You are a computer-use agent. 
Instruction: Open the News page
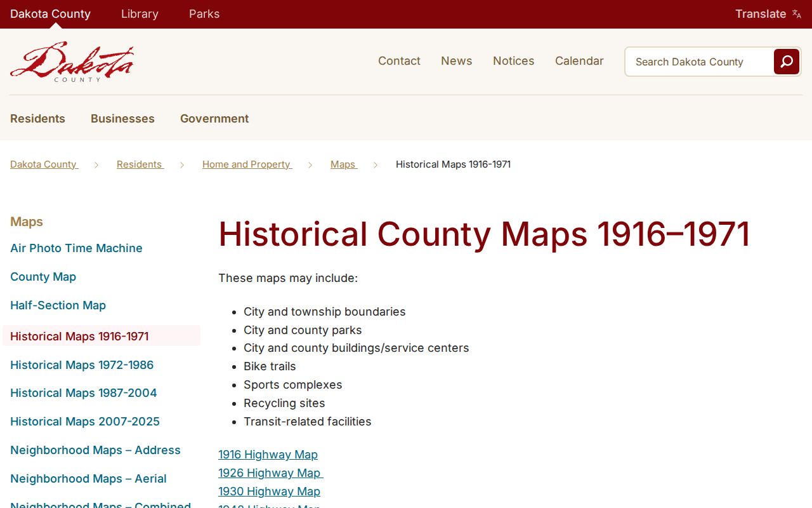tap(457, 61)
